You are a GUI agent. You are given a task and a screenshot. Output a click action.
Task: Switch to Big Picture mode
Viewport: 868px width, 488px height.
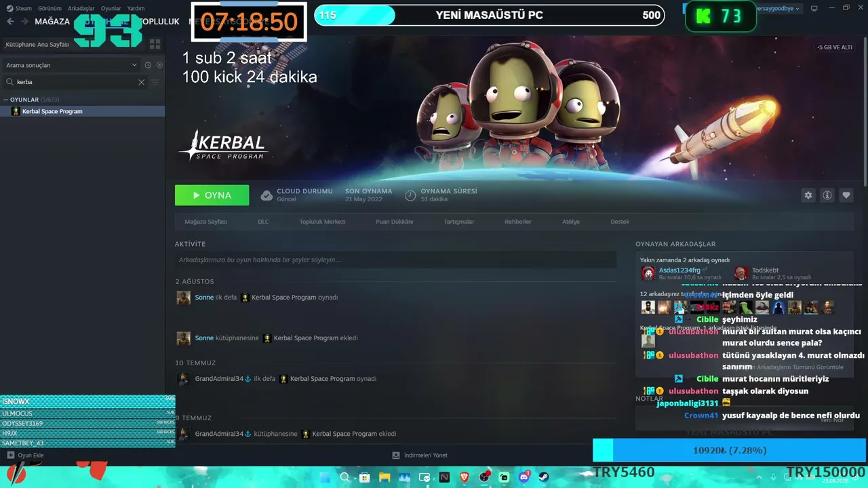point(814,8)
